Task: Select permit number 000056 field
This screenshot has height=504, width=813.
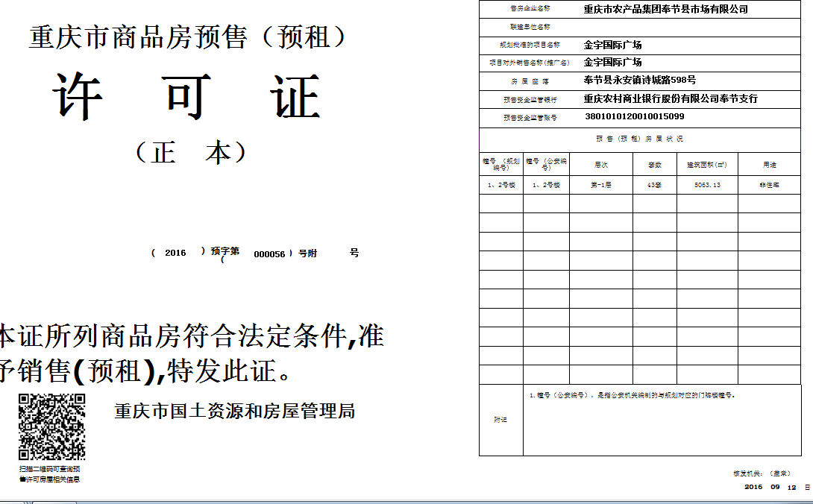Action: pyautogui.click(x=269, y=253)
